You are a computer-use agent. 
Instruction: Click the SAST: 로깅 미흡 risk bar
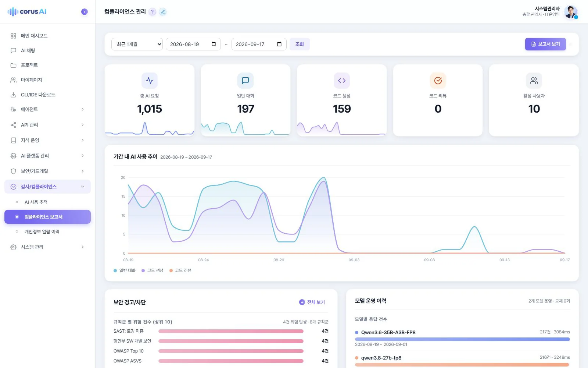point(231,331)
